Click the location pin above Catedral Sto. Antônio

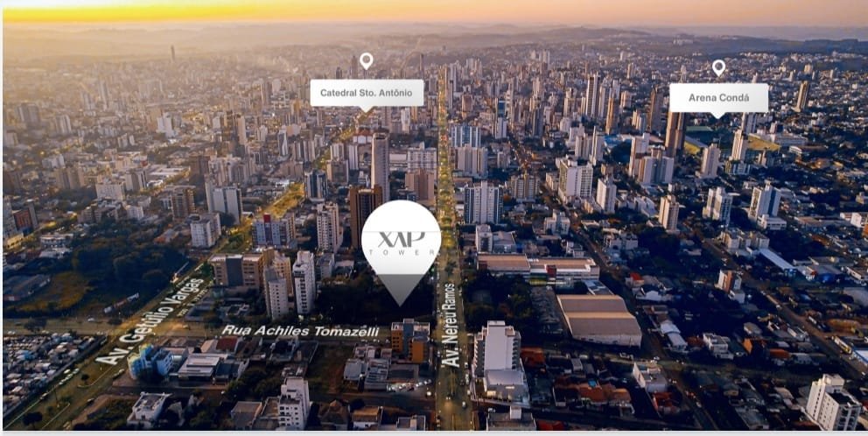(x=366, y=60)
